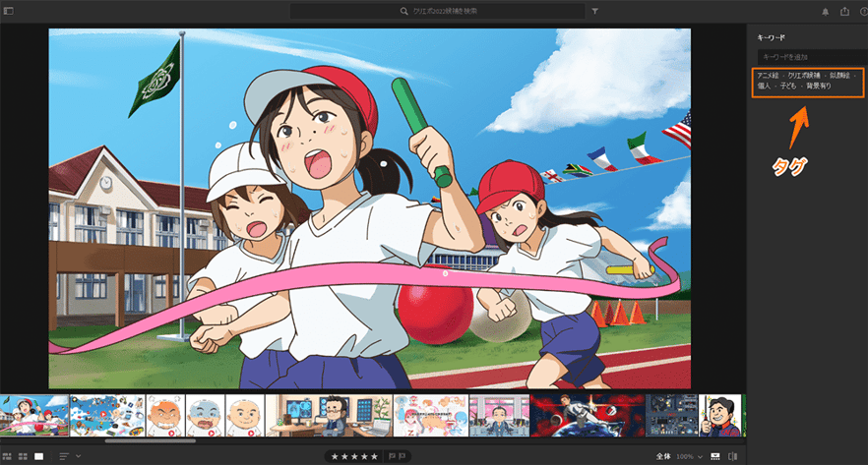Click the 全体 fit view button
868x465 pixels.
click(663, 456)
